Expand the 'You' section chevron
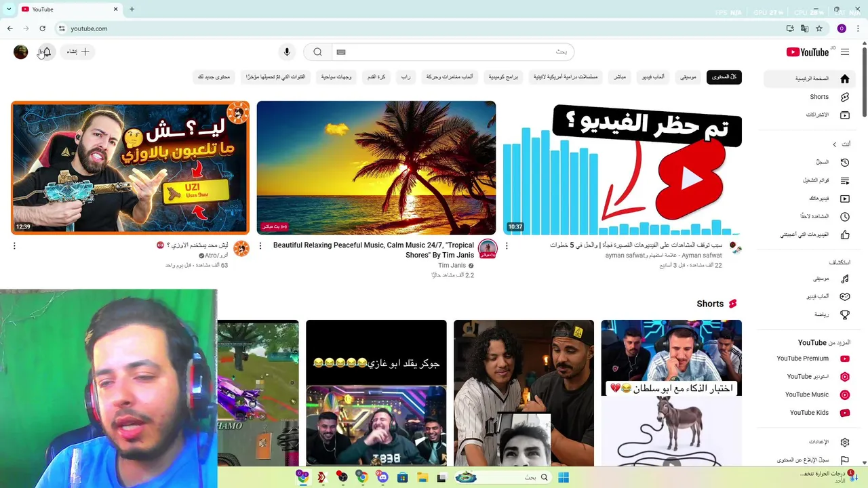Viewport: 868px width, 488px height. tap(835, 144)
